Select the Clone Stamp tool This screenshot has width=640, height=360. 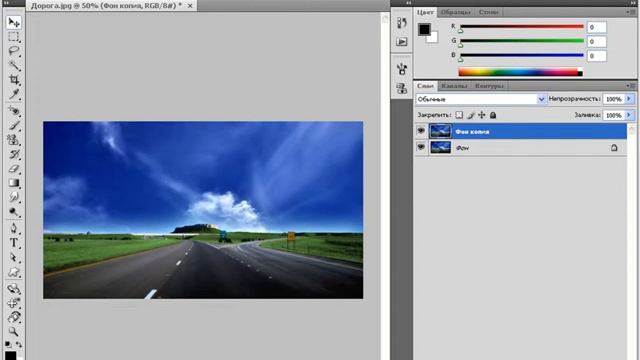pyautogui.click(x=14, y=140)
